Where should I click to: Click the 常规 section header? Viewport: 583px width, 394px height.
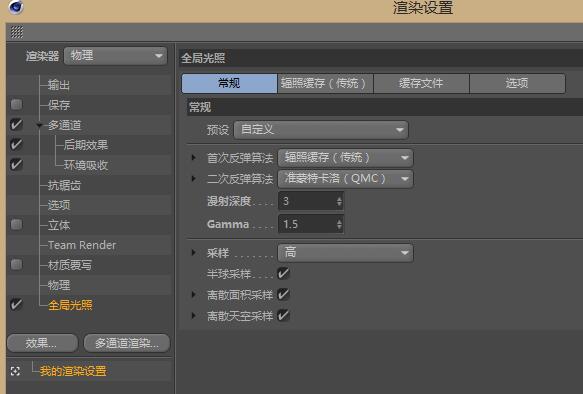[385, 107]
